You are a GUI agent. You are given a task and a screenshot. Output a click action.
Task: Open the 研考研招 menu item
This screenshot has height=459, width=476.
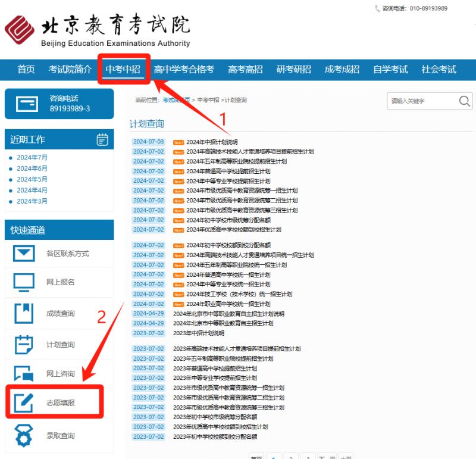pyautogui.click(x=293, y=69)
